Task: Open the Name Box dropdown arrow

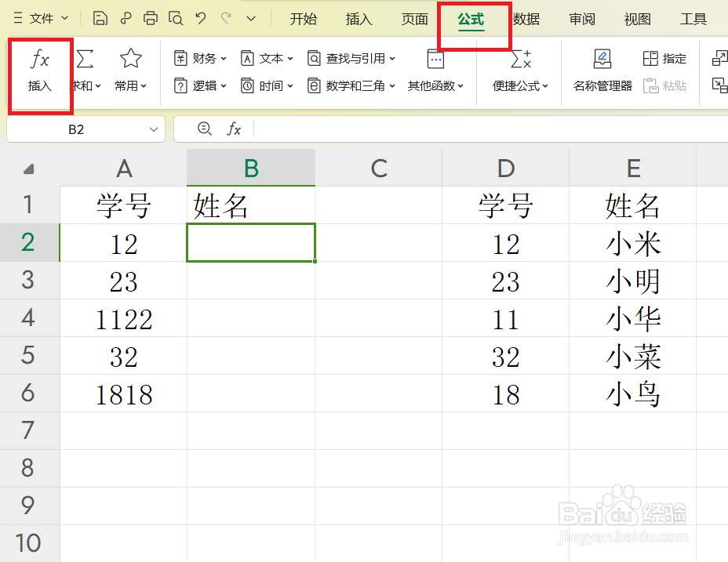Action: 154,129
